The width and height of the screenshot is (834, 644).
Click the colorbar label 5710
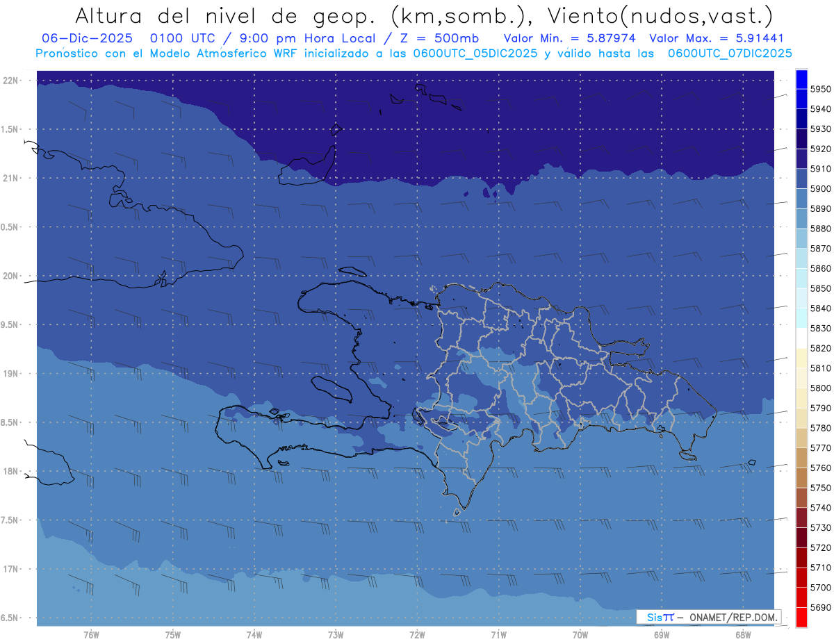(821, 568)
